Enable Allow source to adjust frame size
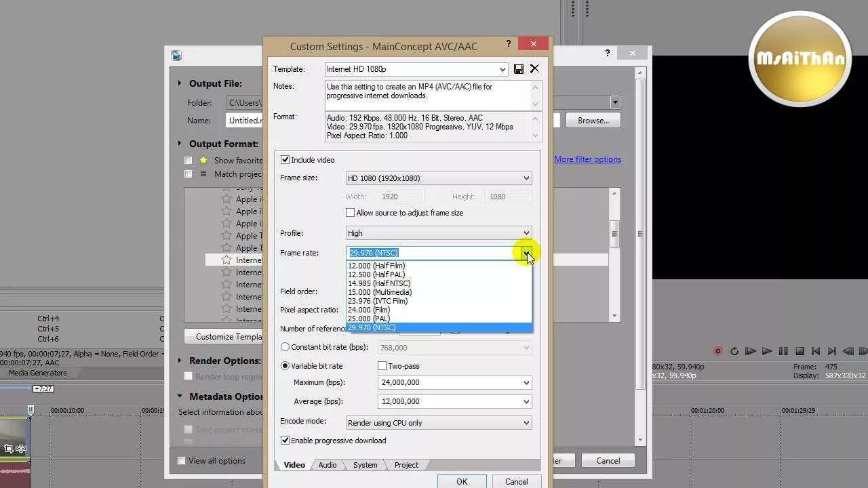868x488 pixels. click(351, 213)
